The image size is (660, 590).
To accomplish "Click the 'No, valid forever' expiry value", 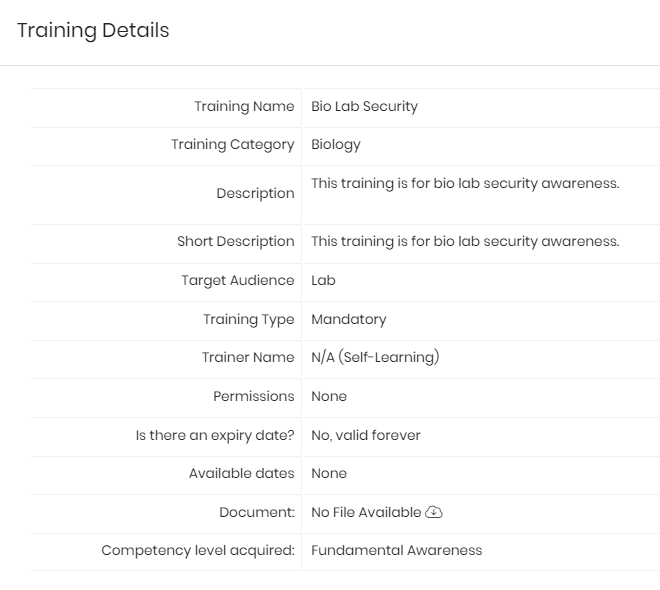I will pos(366,435).
